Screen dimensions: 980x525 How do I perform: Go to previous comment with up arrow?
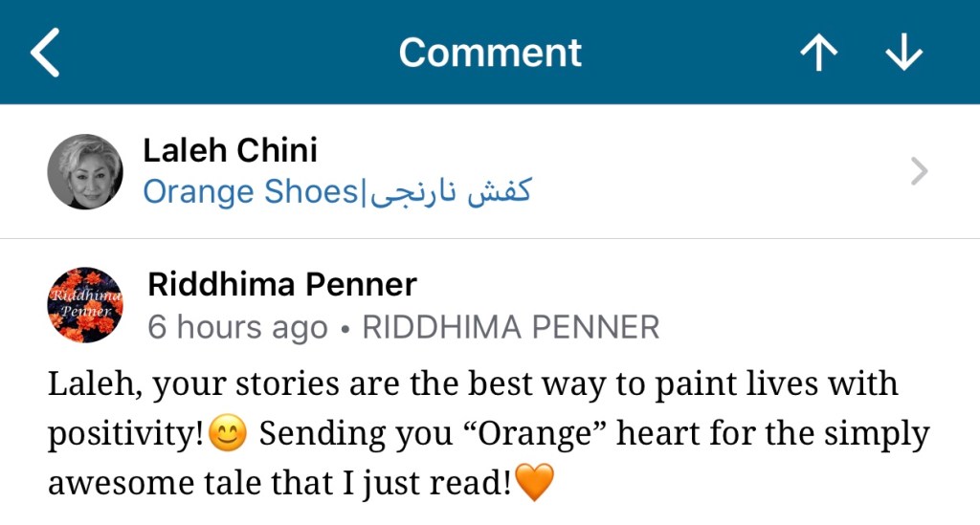[x=818, y=54]
